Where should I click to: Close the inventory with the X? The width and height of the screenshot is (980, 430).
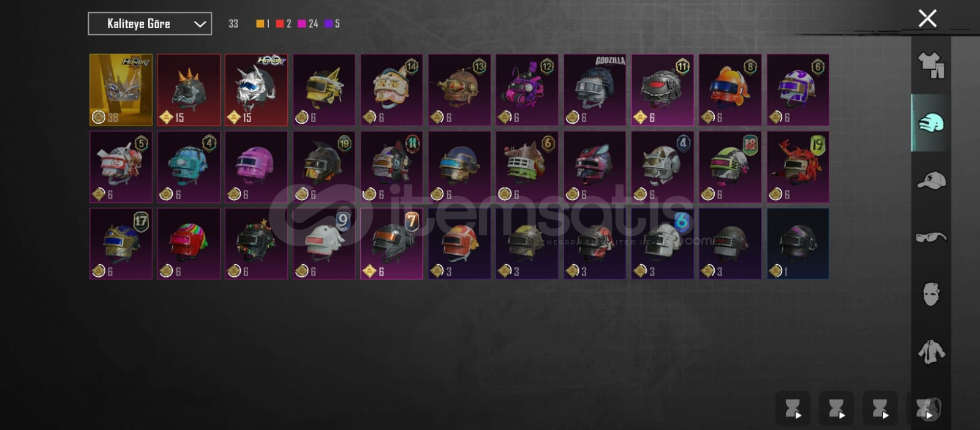click(x=927, y=18)
